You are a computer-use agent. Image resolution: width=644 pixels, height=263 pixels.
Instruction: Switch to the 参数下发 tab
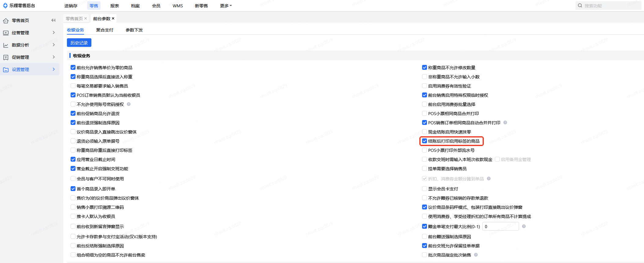134,30
